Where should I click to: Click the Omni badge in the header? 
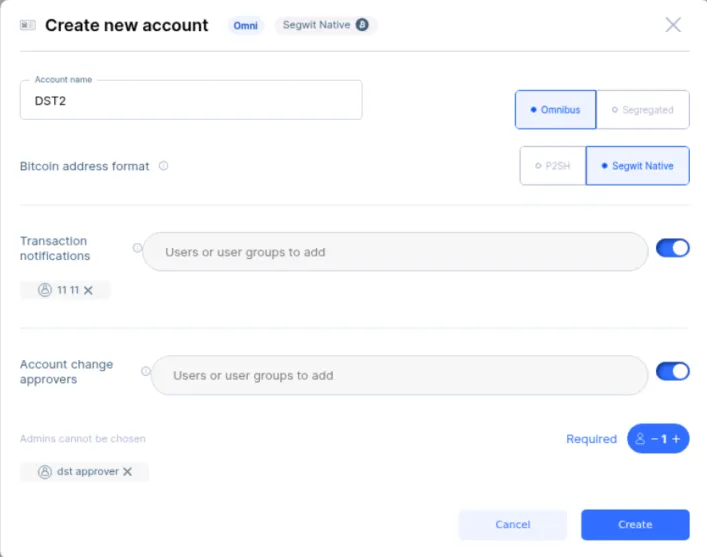point(245,26)
